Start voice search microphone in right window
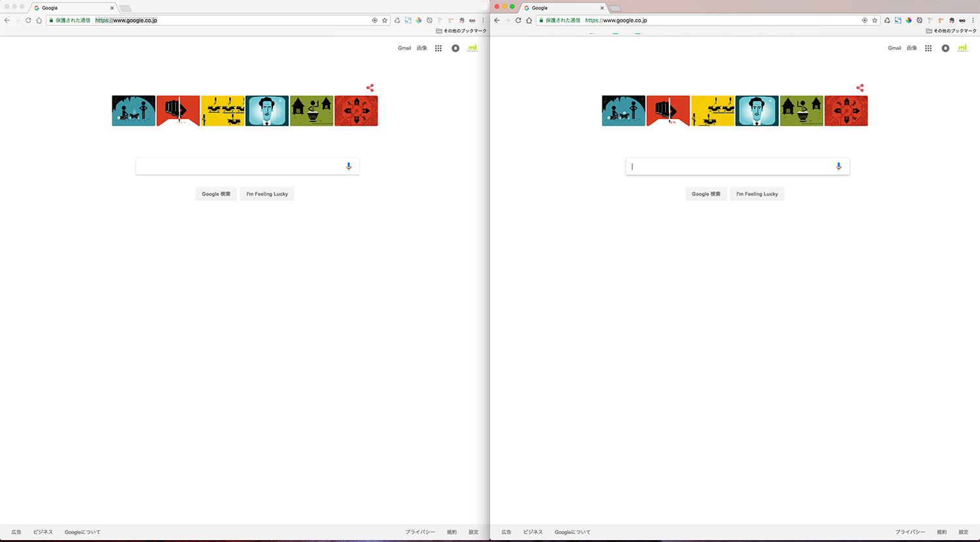Screen dimensions: 980x542 [839, 166]
